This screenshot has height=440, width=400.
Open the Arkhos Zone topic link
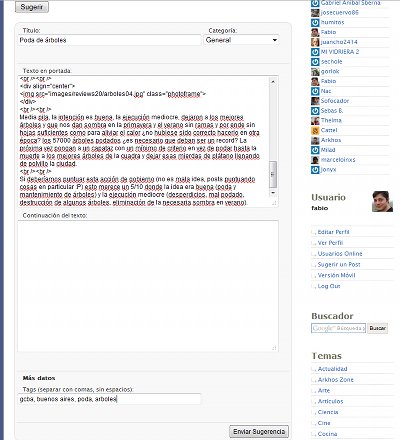[335, 380]
